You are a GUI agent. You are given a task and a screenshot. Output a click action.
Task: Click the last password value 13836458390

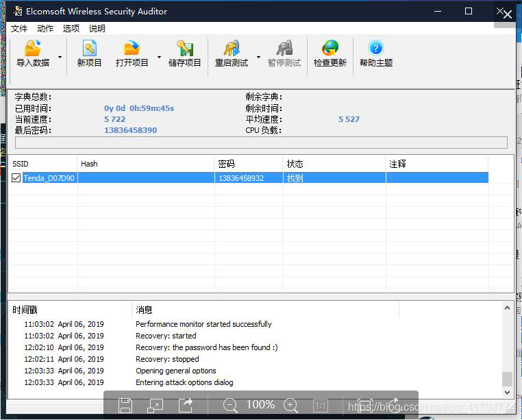[130, 130]
